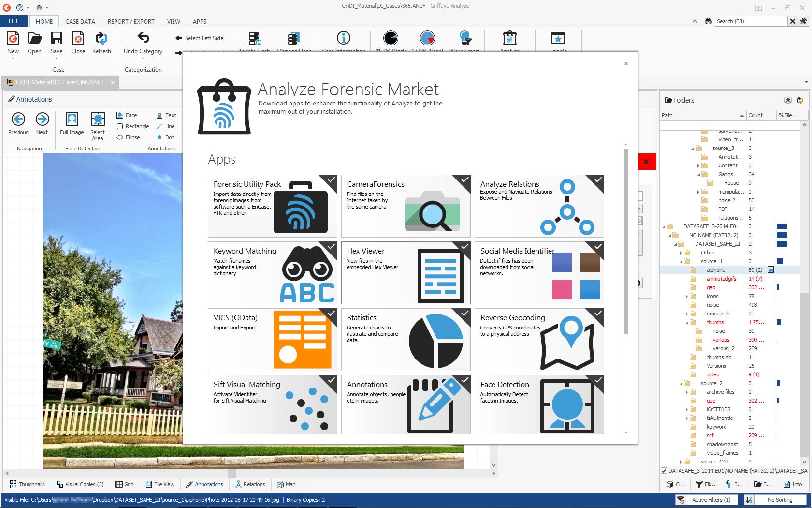Open the Relations view tab
This screenshot has width=812, height=508.
tap(250, 484)
